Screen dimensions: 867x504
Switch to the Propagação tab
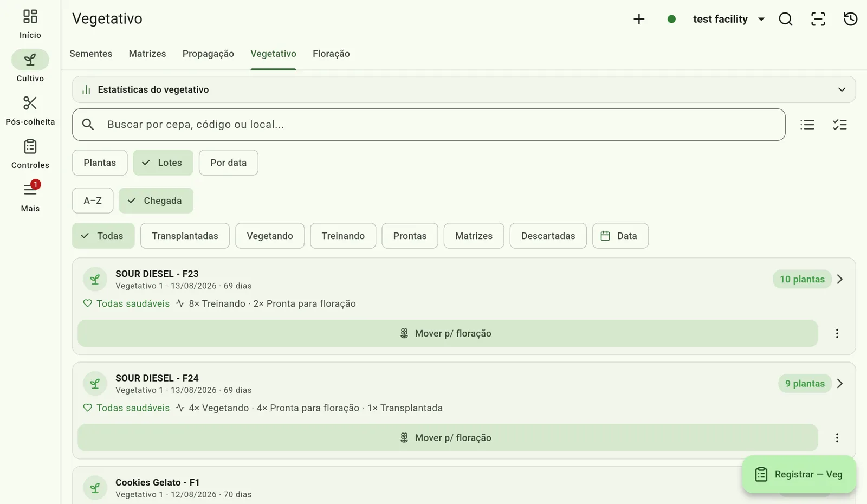[208, 54]
